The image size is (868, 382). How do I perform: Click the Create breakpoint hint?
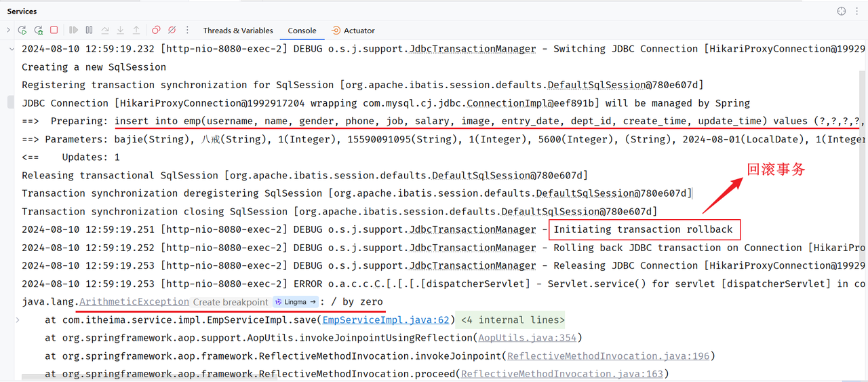click(230, 301)
